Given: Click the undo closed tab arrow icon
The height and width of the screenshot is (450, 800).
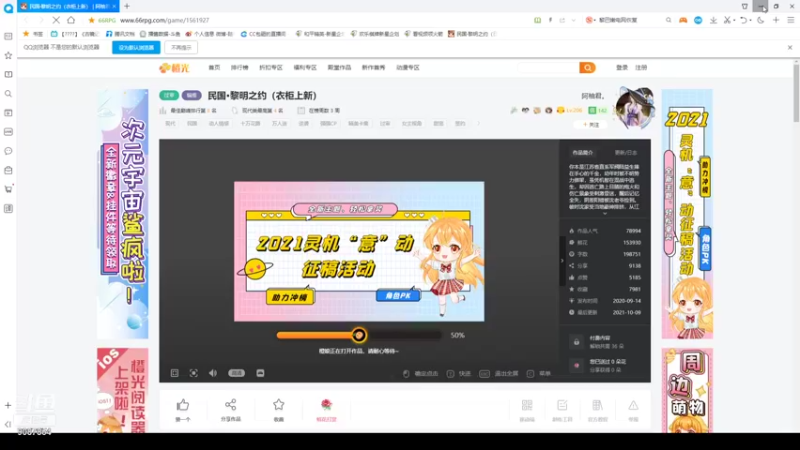Looking at the screenshot, I should coord(744,20).
